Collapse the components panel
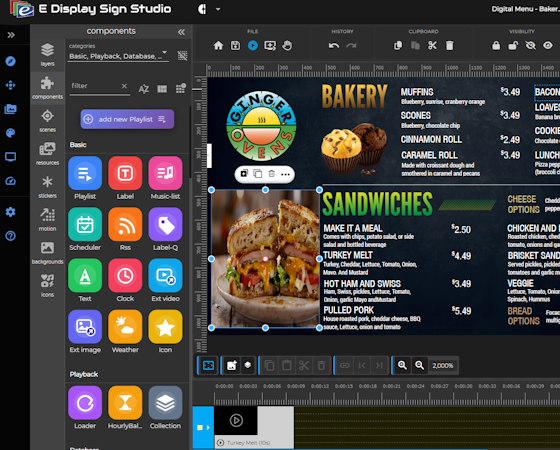The height and width of the screenshot is (450, 560). tap(181, 32)
